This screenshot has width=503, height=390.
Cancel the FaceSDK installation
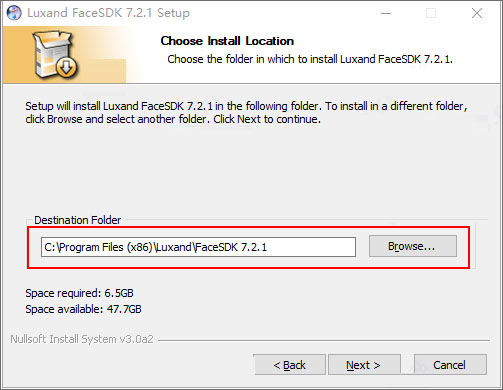pos(450,365)
